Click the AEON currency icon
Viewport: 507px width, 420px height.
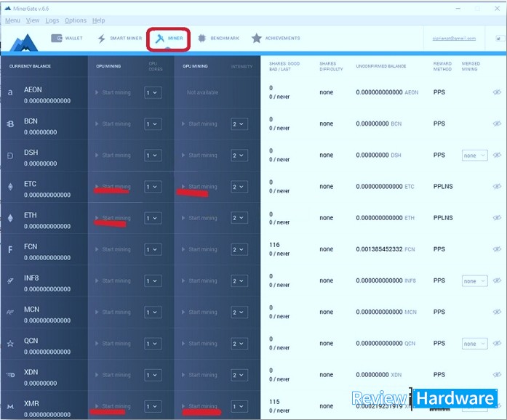pyautogui.click(x=10, y=92)
